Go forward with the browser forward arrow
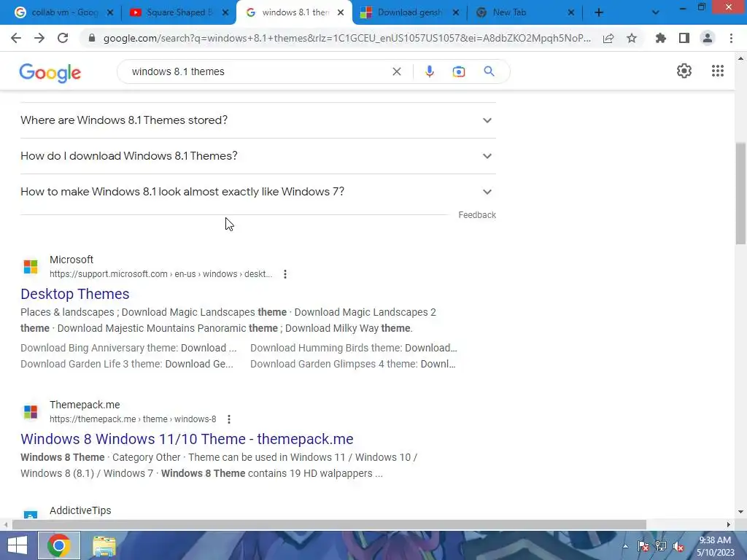 [39, 38]
